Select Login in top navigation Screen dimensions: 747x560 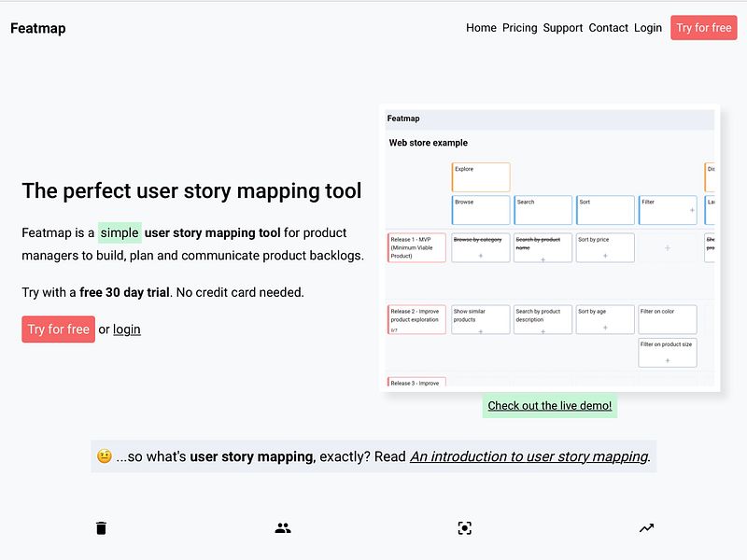[x=648, y=28]
